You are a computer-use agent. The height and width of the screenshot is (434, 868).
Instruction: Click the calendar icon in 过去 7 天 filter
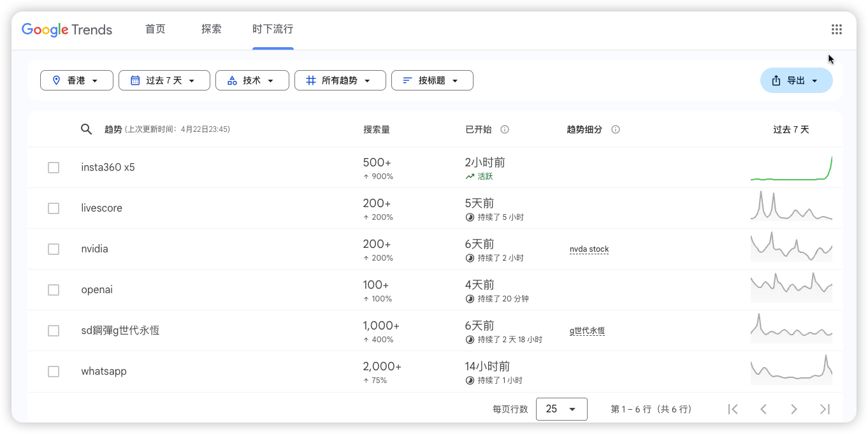[135, 80]
